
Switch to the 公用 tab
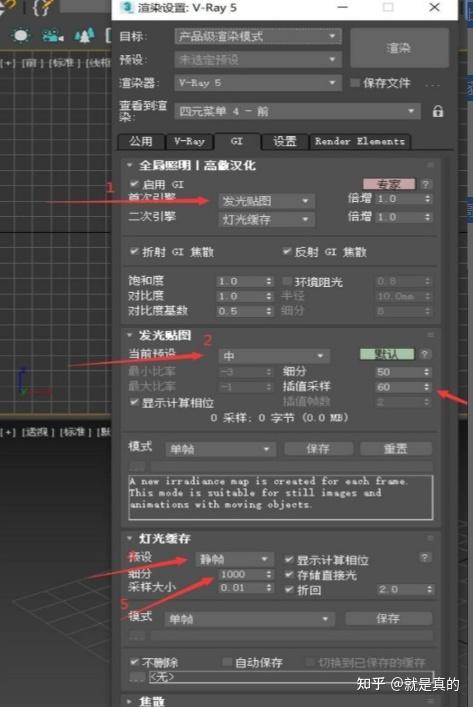pos(141,142)
